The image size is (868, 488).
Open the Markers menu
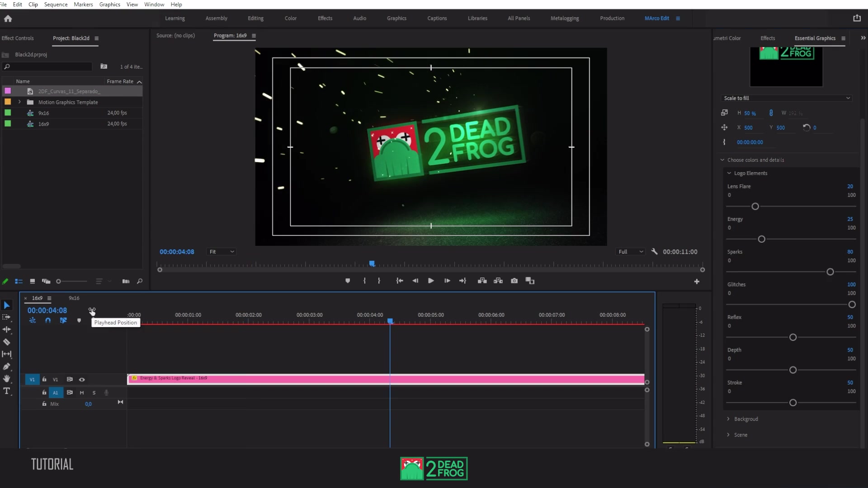point(83,5)
